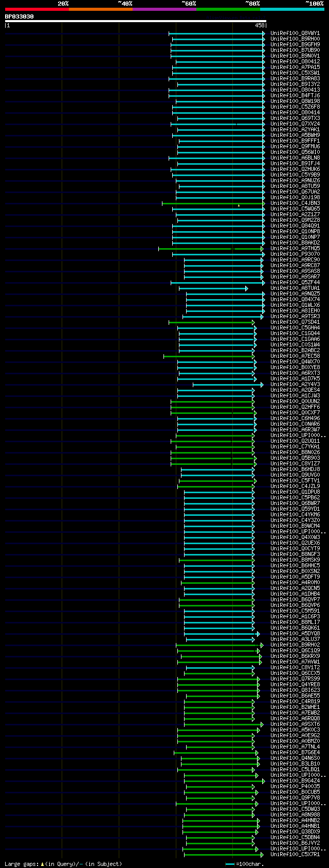This screenshot has width=329, height=868.
Task: Open the UniRef100_Q7SD41 hit link
Action: tap(295, 322)
